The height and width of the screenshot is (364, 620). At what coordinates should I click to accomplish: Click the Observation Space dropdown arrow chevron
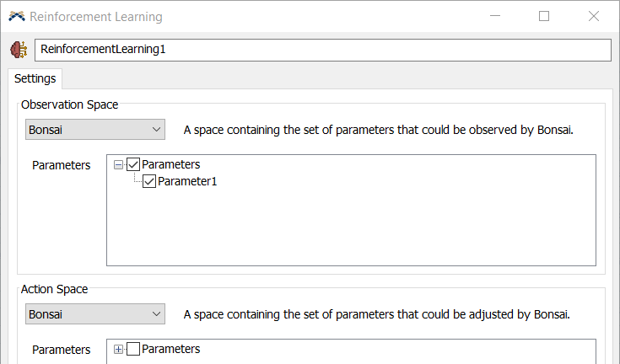click(x=157, y=130)
